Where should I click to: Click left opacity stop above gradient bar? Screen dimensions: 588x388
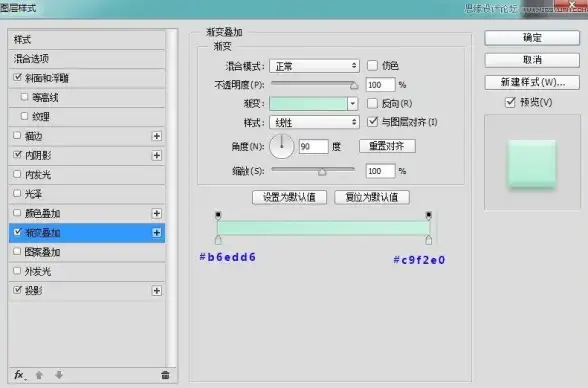coord(218,215)
